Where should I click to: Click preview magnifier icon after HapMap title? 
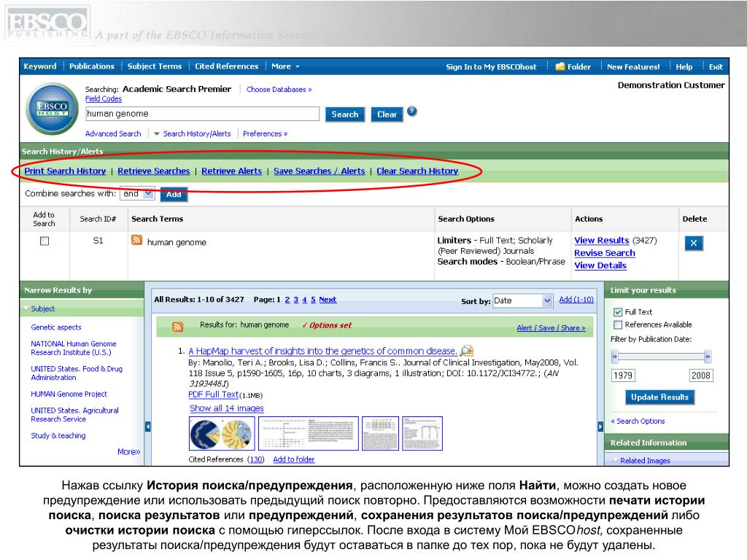pos(466,351)
